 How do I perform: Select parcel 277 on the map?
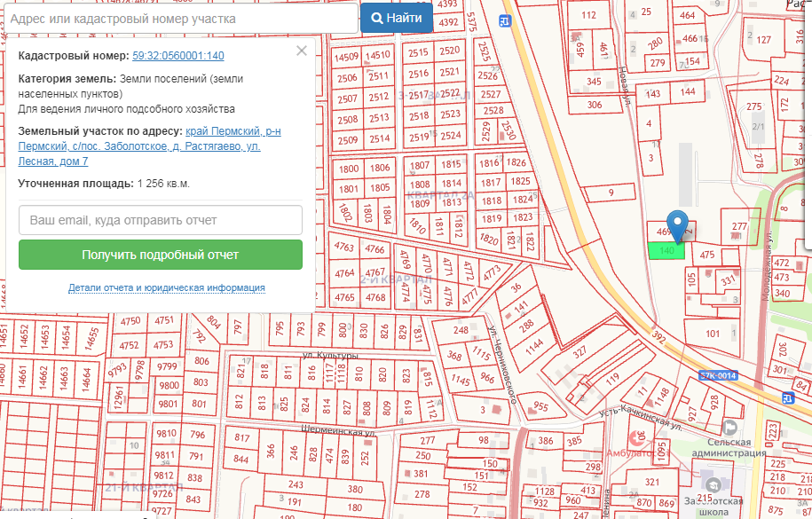[739, 227]
